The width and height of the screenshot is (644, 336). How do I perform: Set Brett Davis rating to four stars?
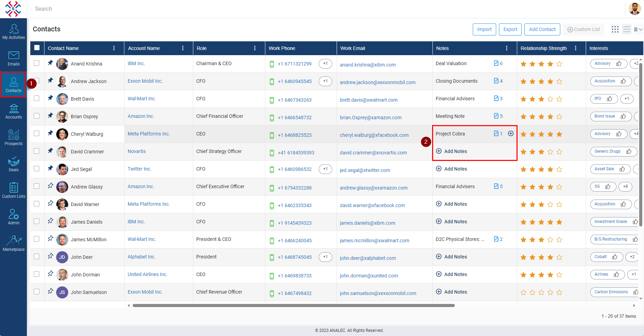pos(550,99)
